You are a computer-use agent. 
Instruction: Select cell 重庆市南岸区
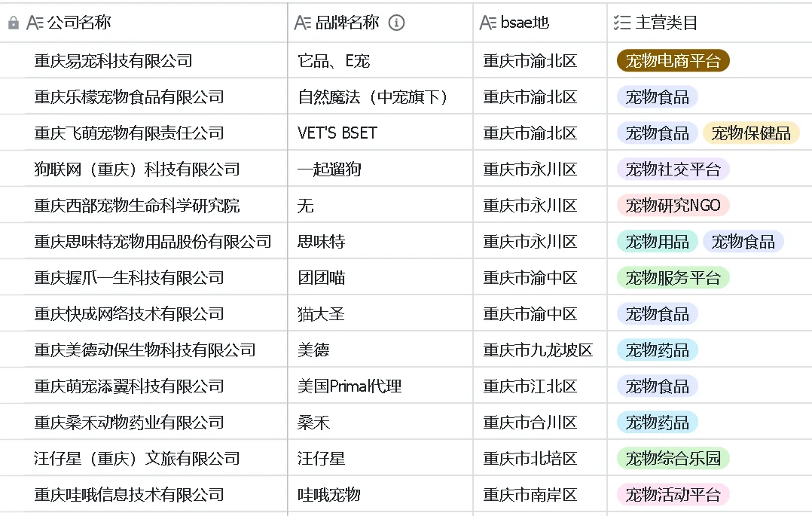click(x=539, y=495)
